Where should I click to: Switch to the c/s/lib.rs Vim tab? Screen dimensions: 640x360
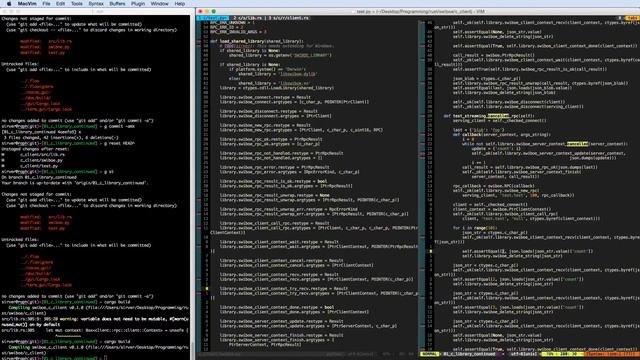[249, 18]
